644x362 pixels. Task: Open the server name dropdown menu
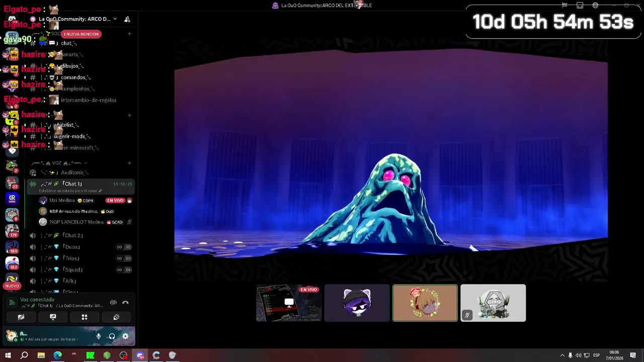pos(115,19)
